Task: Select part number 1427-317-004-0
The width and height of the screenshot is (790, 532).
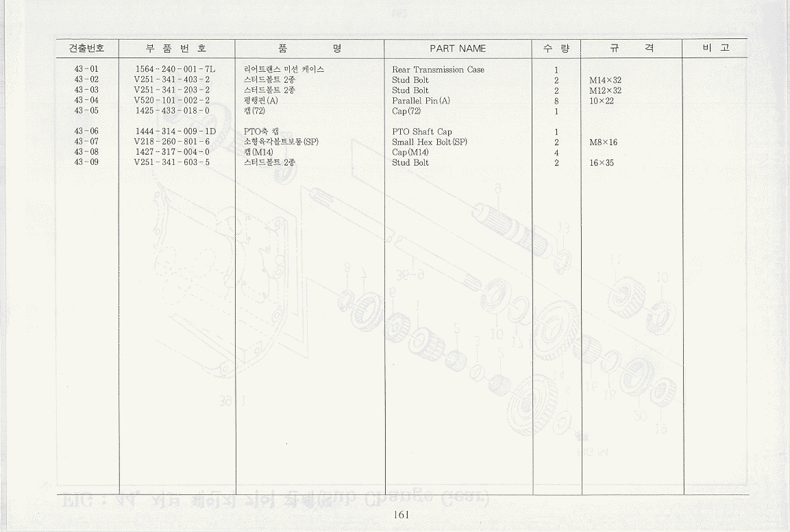Action: click(x=173, y=152)
